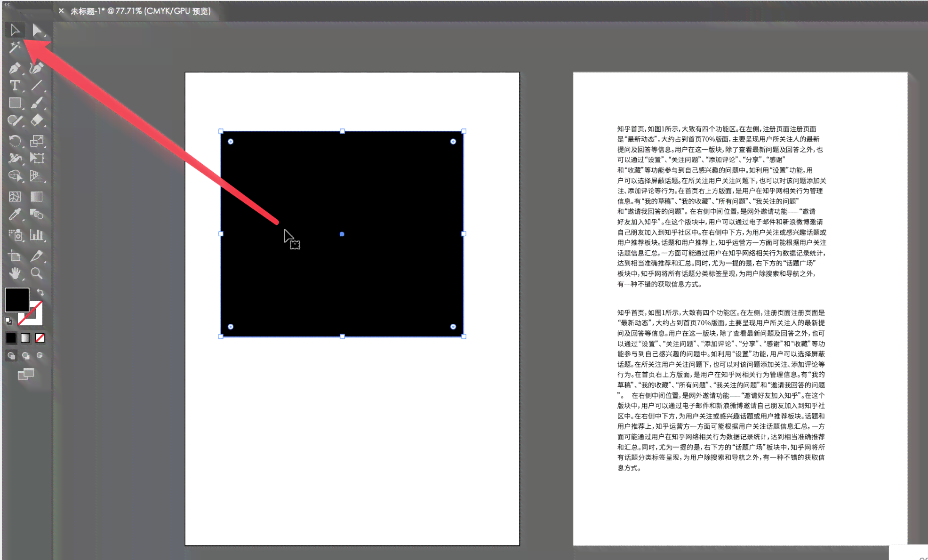The image size is (928, 560).
Task: Select the Type tool
Action: coord(15,86)
